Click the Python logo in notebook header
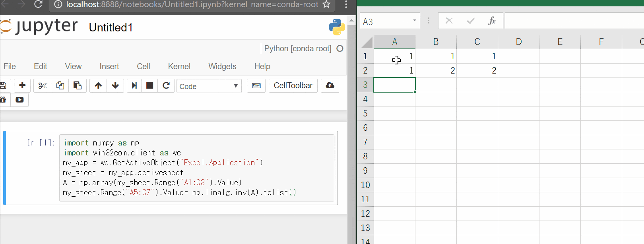Screen dimensions: 644x244 [337, 27]
